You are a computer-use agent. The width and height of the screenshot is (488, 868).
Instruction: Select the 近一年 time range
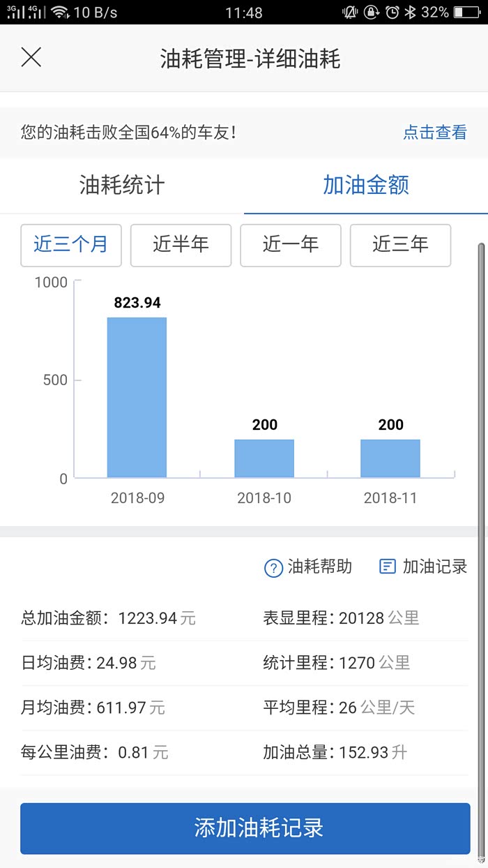click(x=291, y=245)
